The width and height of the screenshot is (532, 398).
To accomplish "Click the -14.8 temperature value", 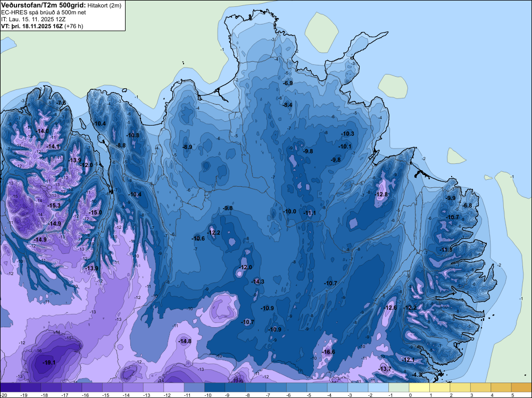I will (x=185, y=342).
